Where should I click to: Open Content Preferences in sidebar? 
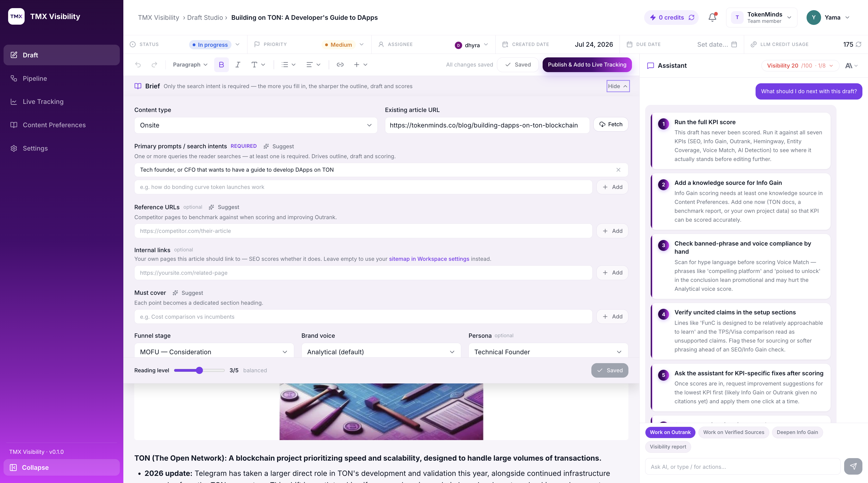click(x=62, y=125)
